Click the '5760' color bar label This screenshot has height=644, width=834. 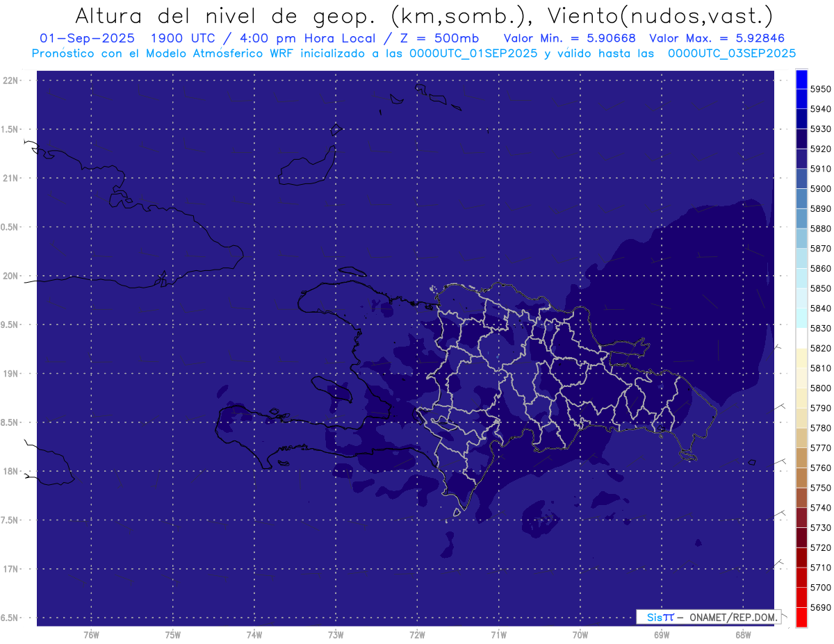click(820, 468)
